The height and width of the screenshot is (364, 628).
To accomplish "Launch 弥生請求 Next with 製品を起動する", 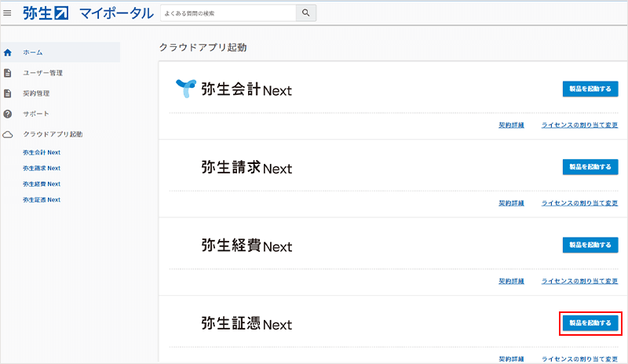I will point(590,167).
